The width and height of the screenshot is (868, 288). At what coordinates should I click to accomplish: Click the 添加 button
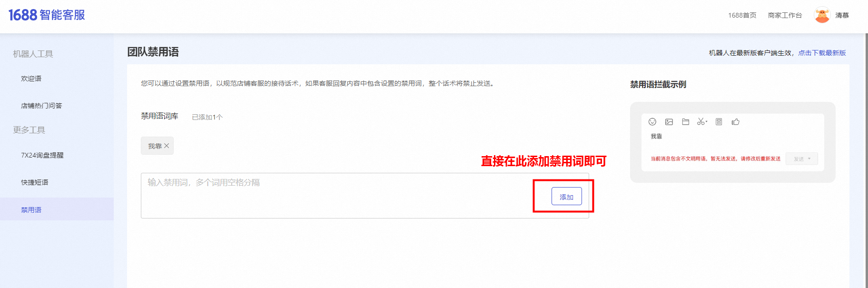pyautogui.click(x=567, y=196)
